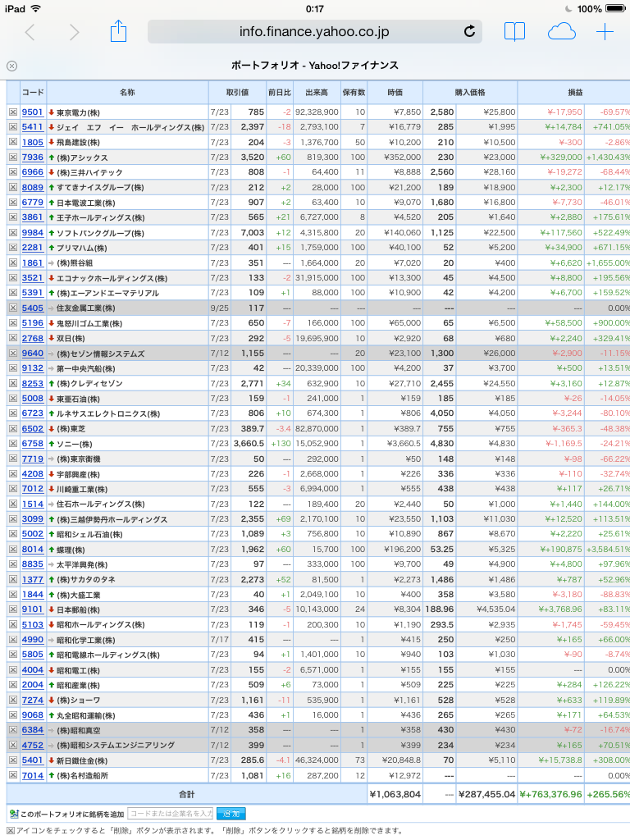Open stock code 9640 link

(x=33, y=353)
